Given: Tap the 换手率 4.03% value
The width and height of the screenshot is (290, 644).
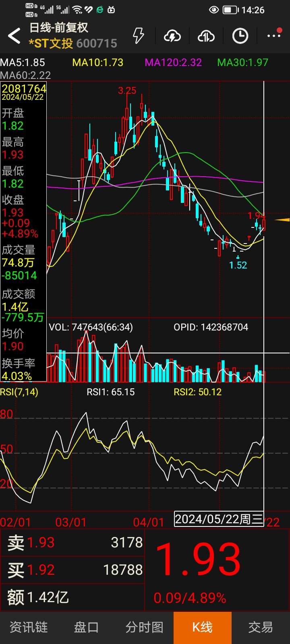Looking at the screenshot, I should (x=17, y=376).
